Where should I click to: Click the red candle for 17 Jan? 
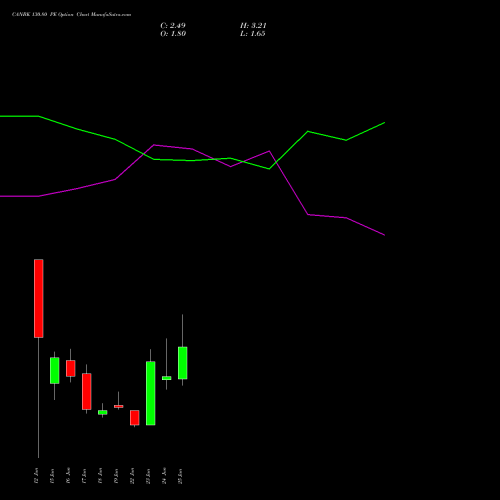87,391
